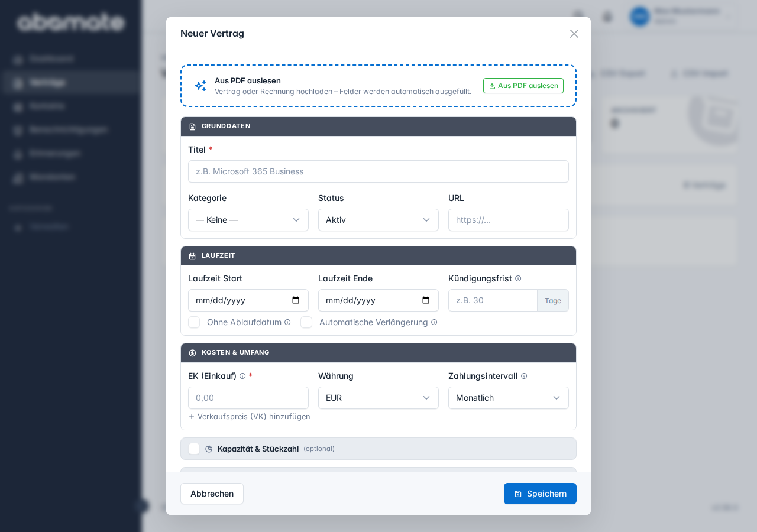Close the Neuer Vertrag dialog
The width and height of the screenshot is (757, 532).
click(574, 34)
